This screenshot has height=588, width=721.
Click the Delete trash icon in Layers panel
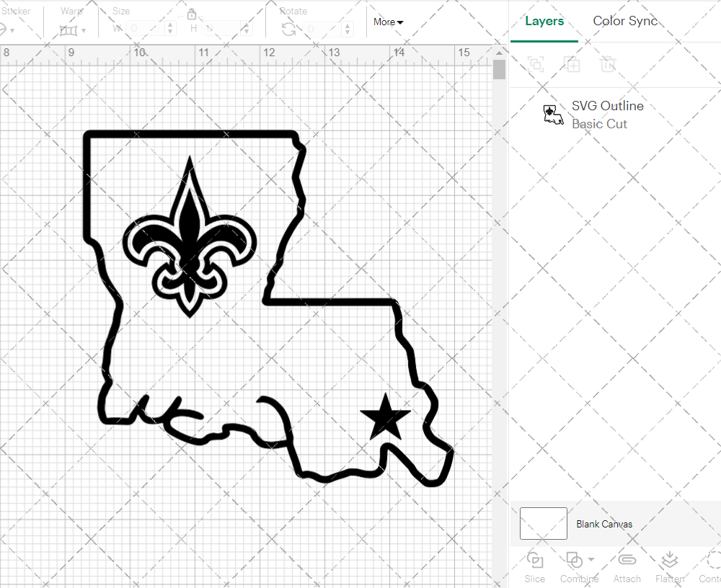[x=609, y=64]
